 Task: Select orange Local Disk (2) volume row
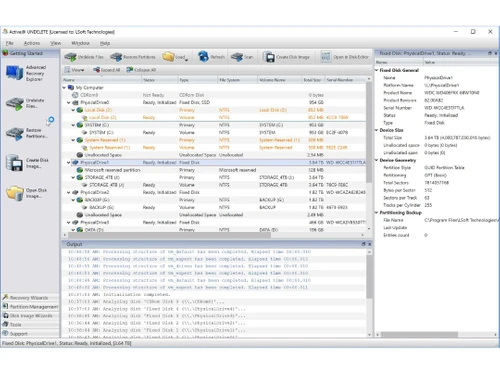[x=214, y=118]
